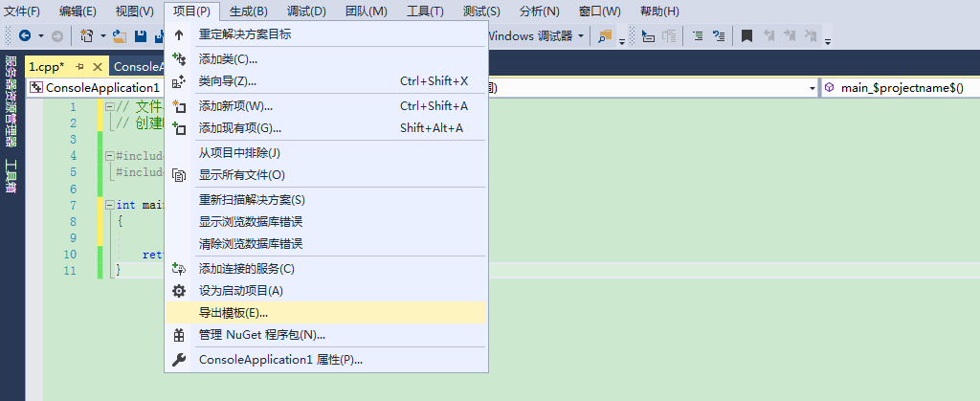Click the Find in Files folder icon

pos(605,36)
